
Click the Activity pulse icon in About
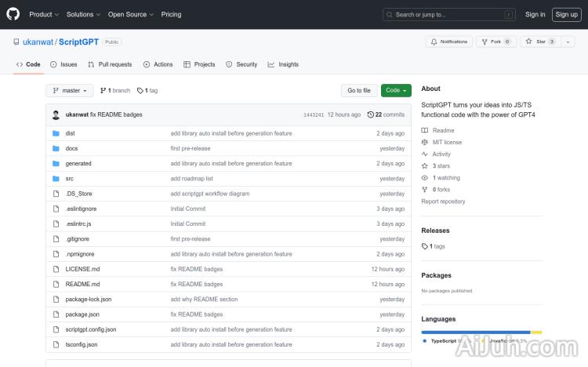click(x=425, y=154)
